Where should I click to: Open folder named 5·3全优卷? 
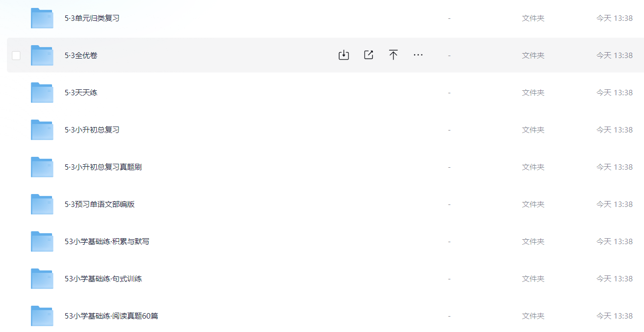(x=81, y=56)
